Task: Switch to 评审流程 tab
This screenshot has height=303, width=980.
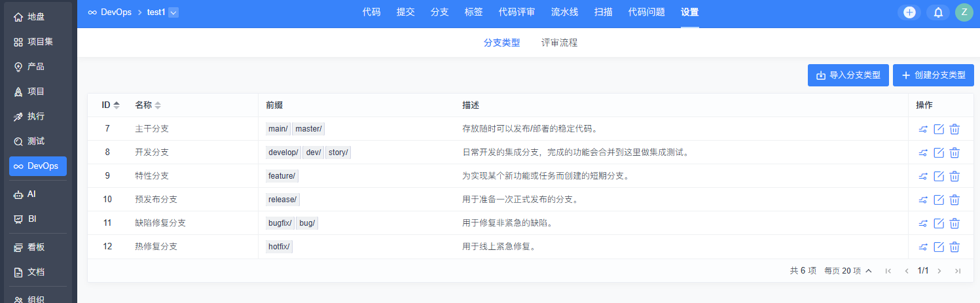Action: tap(559, 43)
